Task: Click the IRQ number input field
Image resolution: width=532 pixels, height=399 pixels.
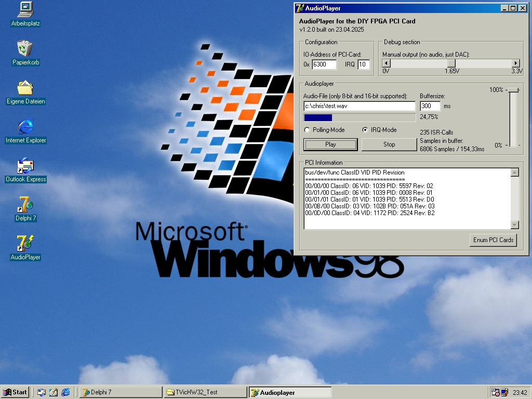Action: [x=364, y=64]
